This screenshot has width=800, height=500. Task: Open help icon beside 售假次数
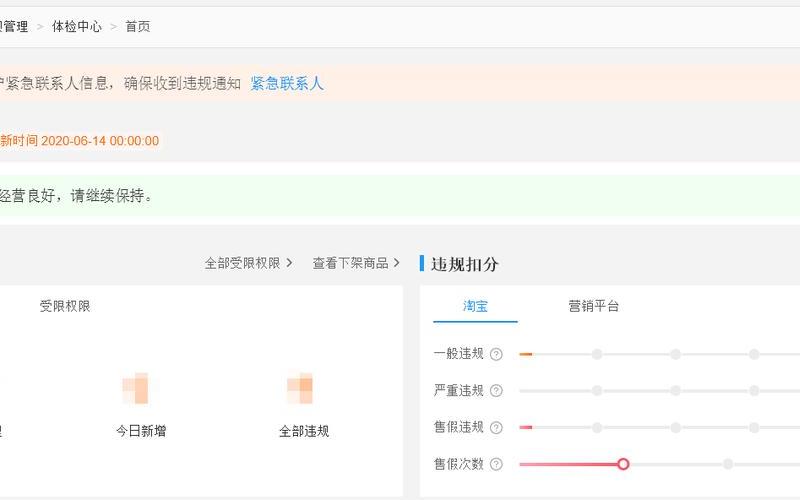(x=496, y=464)
